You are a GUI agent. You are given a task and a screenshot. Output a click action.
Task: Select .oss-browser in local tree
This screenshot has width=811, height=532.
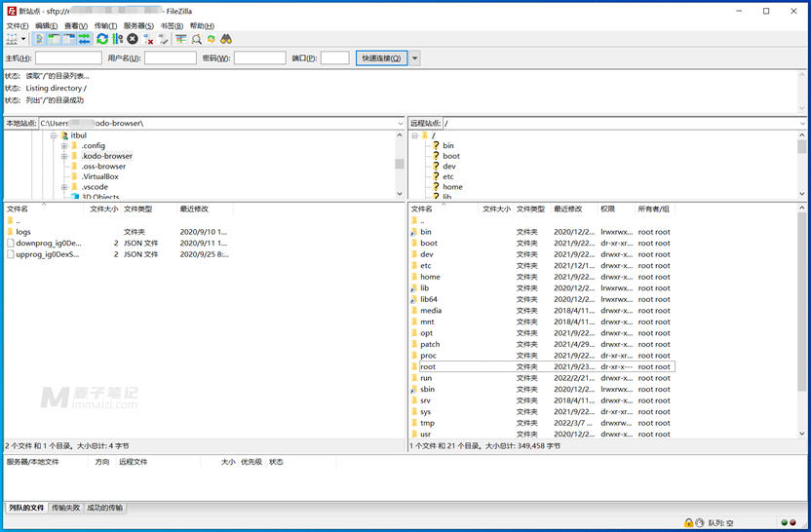pyautogui.click(x=103, y=167)
